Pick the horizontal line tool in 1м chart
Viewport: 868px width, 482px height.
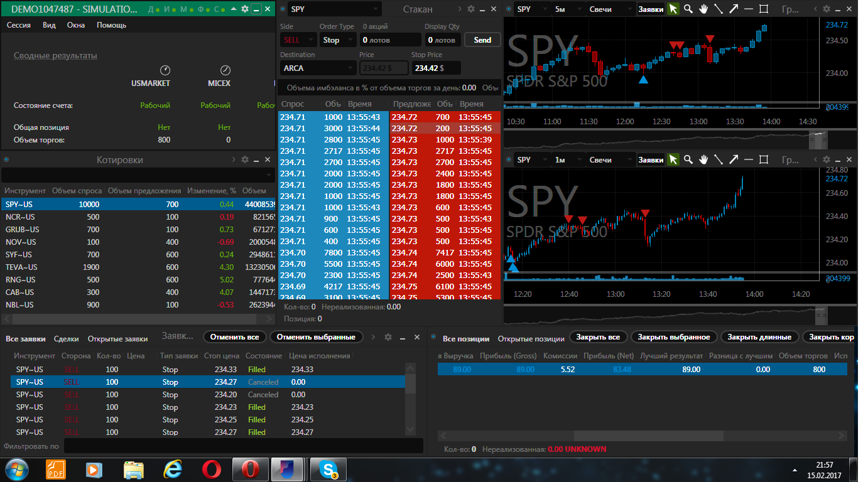point(748,159)
